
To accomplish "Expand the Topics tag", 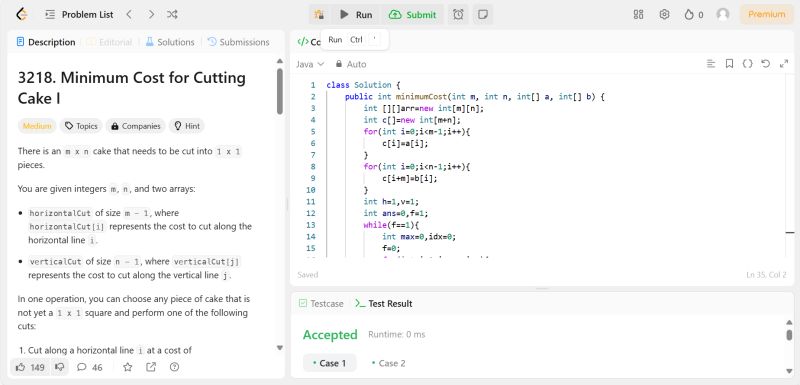I will 81,126.
